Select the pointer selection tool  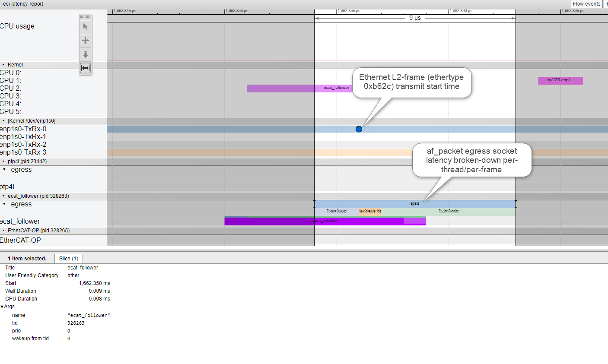(86, 27)
